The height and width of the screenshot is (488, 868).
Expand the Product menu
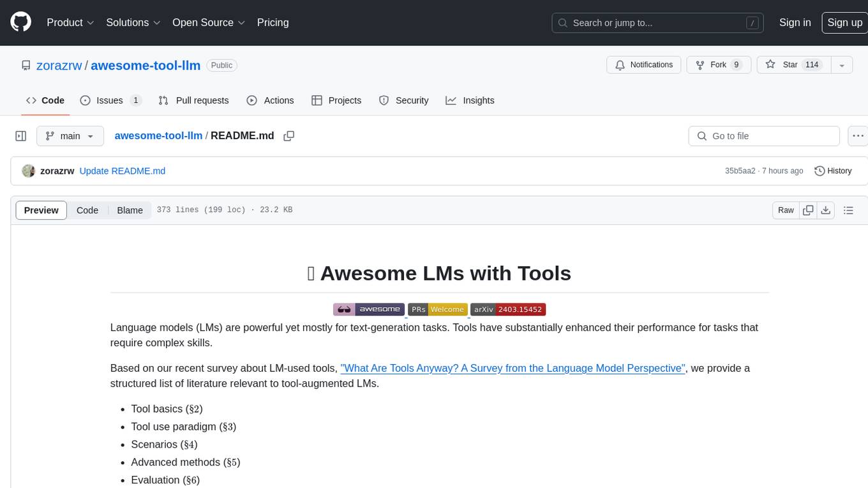[70, 22]
